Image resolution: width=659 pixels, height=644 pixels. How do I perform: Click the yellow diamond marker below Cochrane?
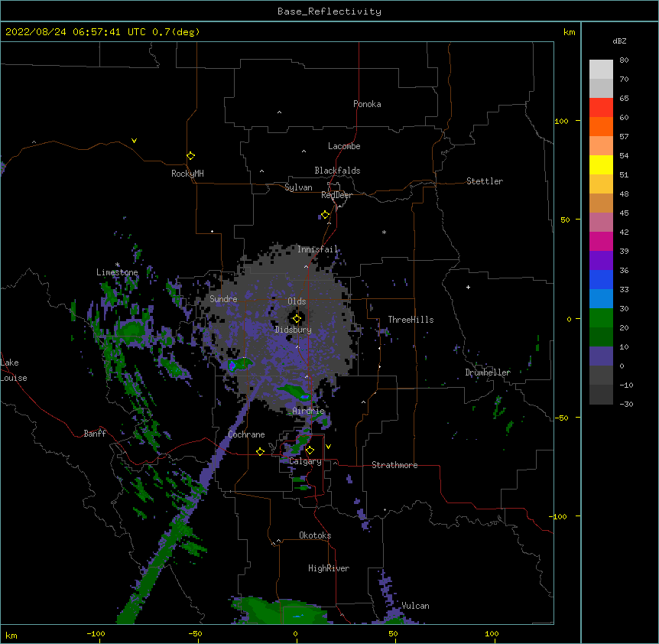(x=260, y=451)
